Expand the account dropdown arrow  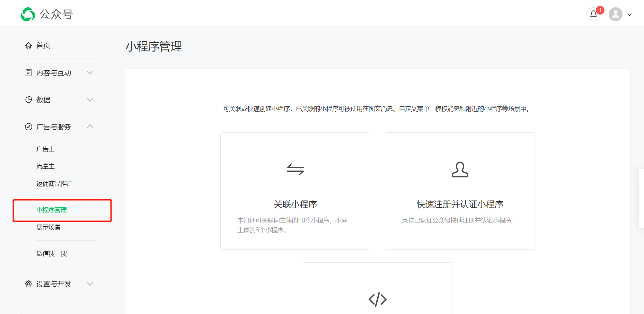(x=629, y=15)
